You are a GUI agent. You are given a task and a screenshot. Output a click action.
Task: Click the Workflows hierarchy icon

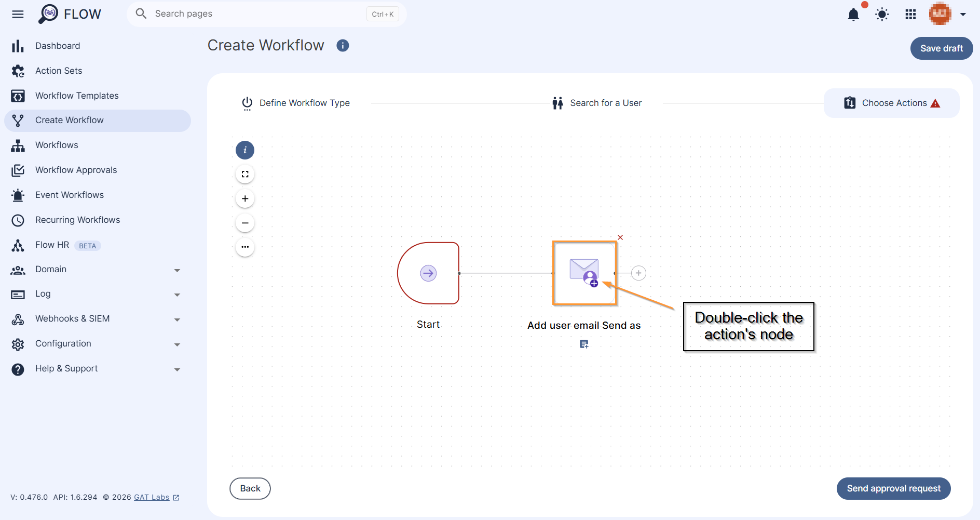tap(18, 146)
